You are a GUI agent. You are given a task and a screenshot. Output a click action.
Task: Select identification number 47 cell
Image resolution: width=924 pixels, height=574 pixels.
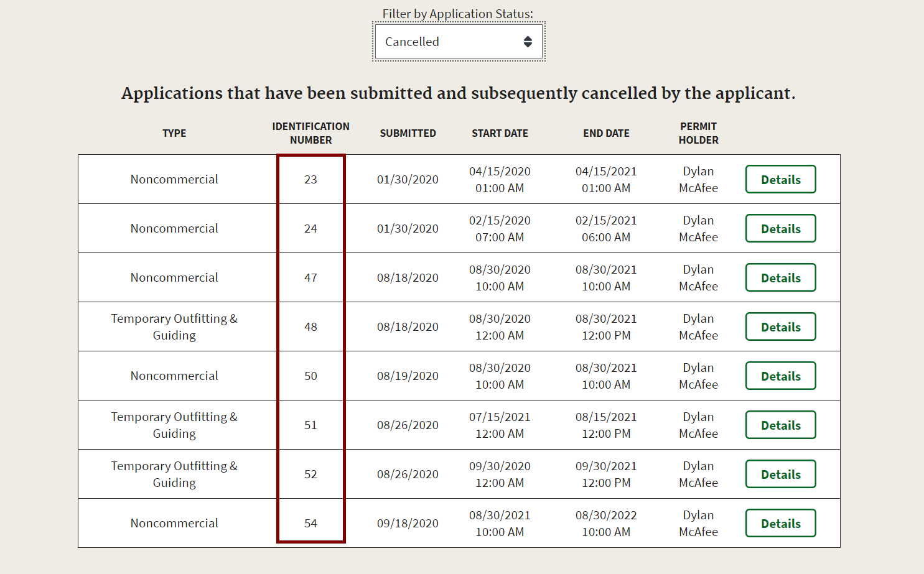click(310, 277)
